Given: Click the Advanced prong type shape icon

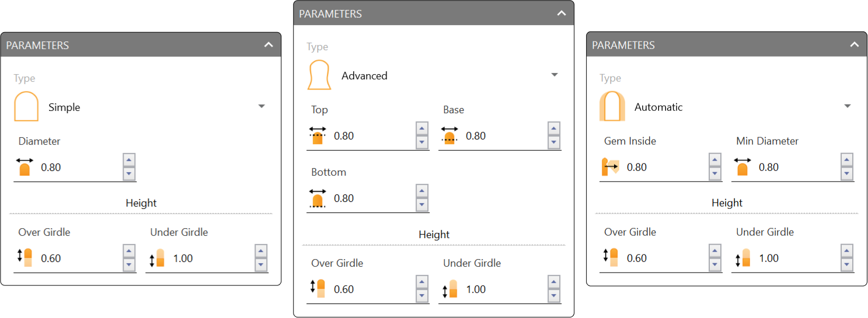Looking at the screenshot, I should [319, 75].
